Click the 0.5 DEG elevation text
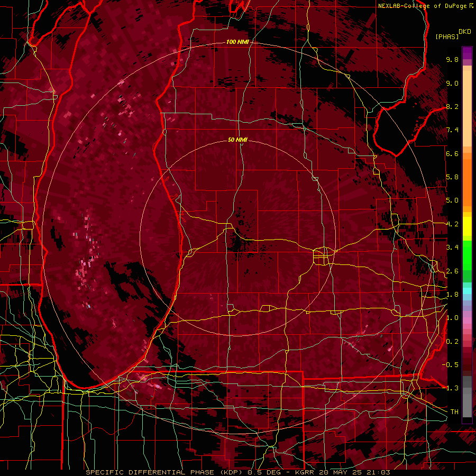The height and width of the screenshot is (476, 476). point(265,472)
